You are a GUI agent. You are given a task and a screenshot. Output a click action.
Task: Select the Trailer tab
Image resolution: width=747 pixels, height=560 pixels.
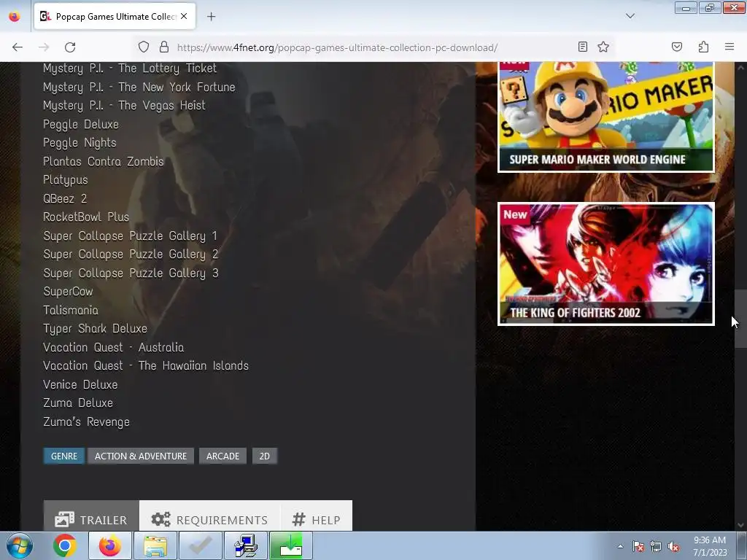pyautogui.click(x=91, y=516)
